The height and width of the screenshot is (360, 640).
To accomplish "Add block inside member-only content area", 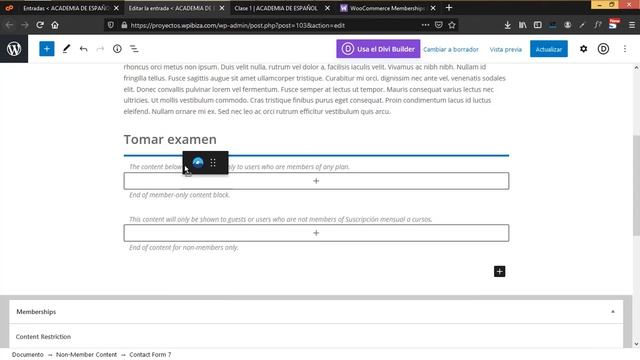I will [316, 181].
